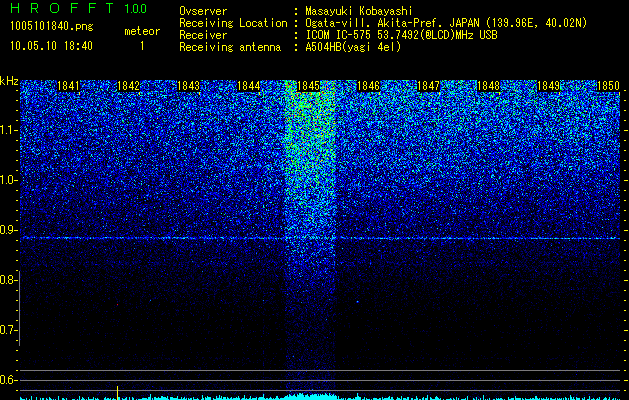Click time marker 1849

(x=548, y=86)
